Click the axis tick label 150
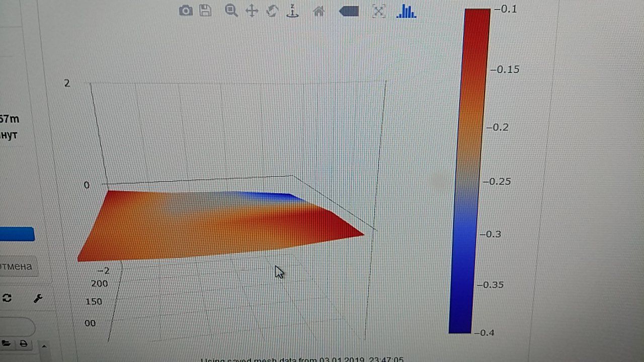644x362 pixels. (x=94, y=302)
